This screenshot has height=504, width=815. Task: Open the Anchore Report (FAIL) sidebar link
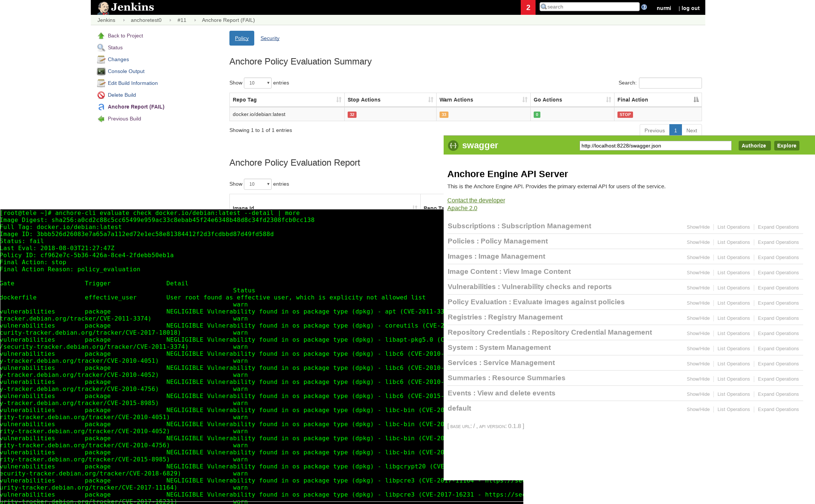(136, 107)
